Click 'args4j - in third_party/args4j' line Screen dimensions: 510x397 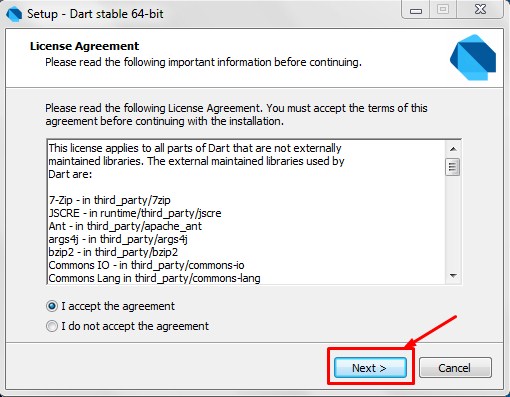point(118,239)
